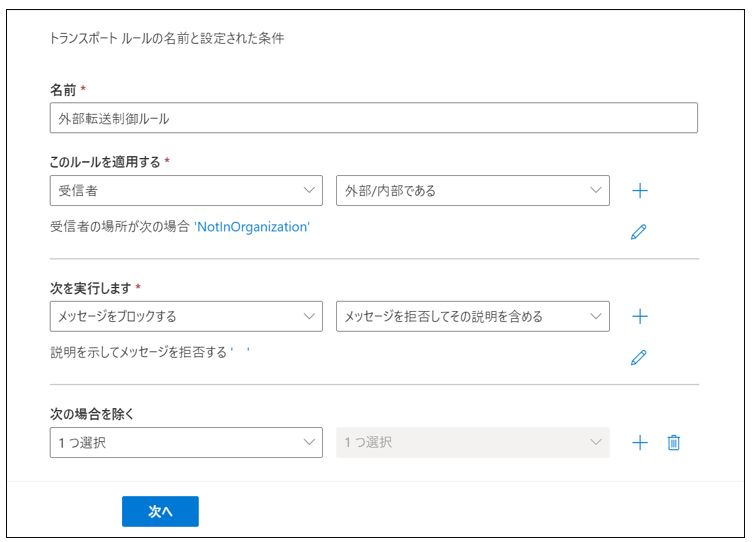Click the disabled 1 つ選択 dropdown on the right
The width and height of the screenshot is (752, 542).
coord(473,442)
